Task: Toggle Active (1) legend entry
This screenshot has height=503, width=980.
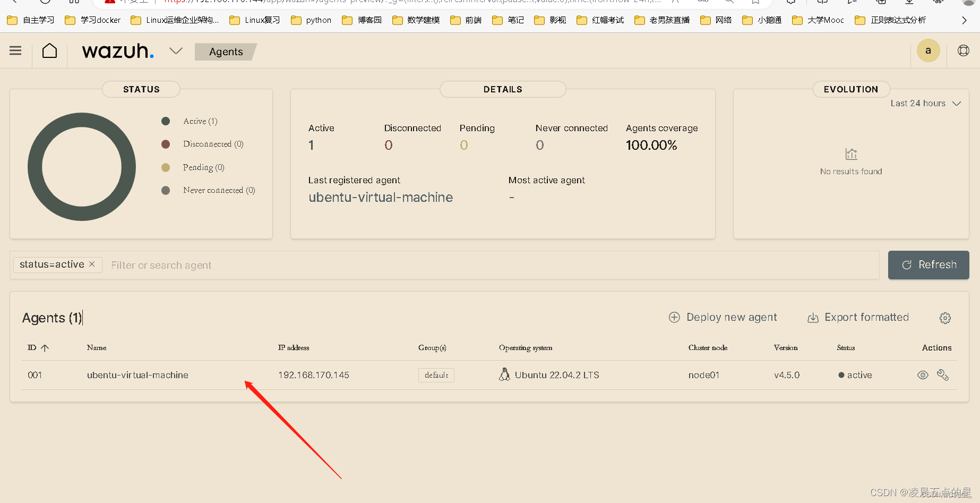Action: pyautogui.click(x=200, y=121)
